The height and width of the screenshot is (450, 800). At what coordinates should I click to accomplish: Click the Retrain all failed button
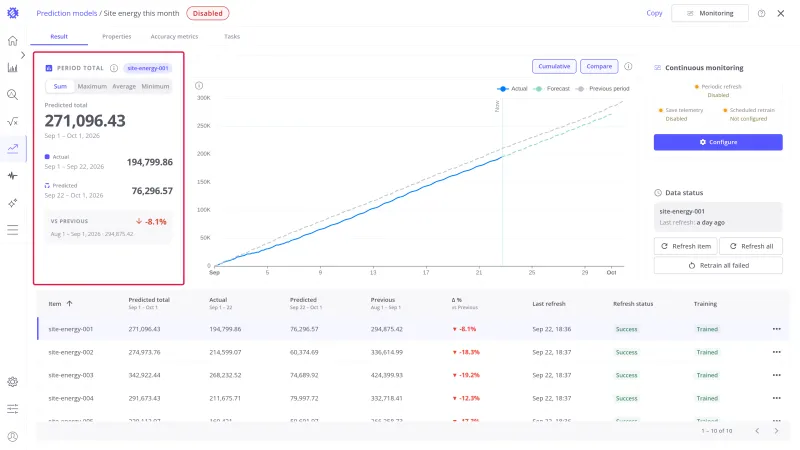tap(718, 265)
